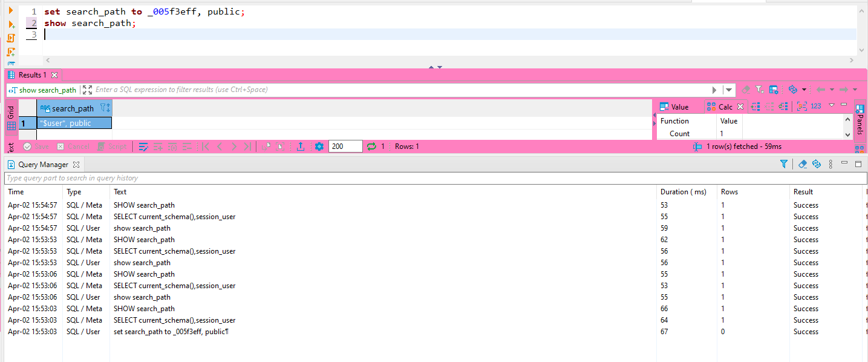
Task: Close the Query Manager tab
Action: (76, 165)
